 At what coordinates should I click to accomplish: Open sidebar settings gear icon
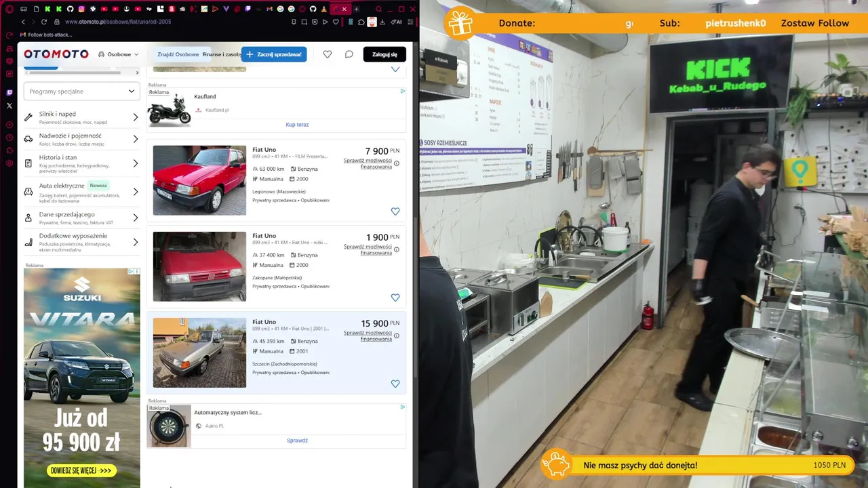click(9, 163)
